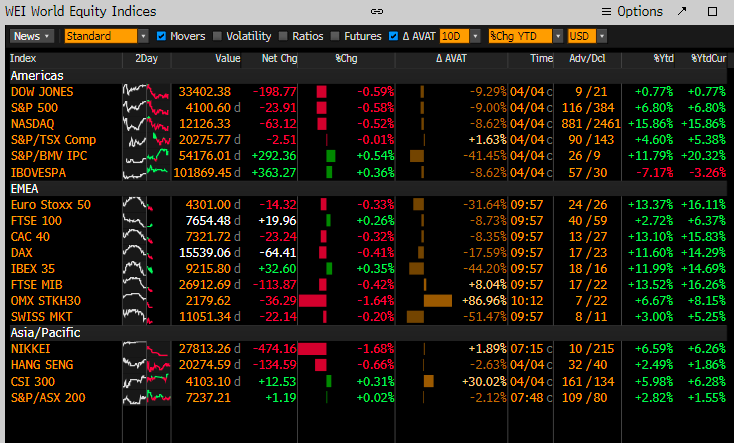
Task: Open the CSI 300 index
Action: click(33, 382)
